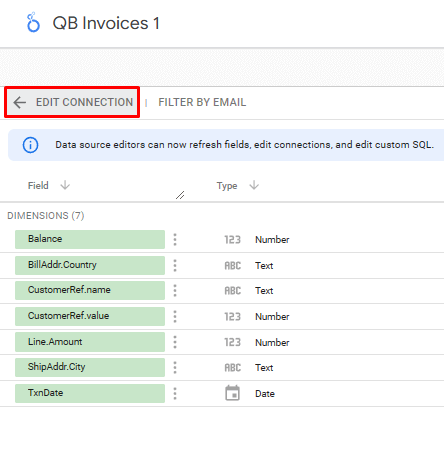Click the 123 number icon in Balance row
This screenshot has width=444, height=454.
pos(232,240)
